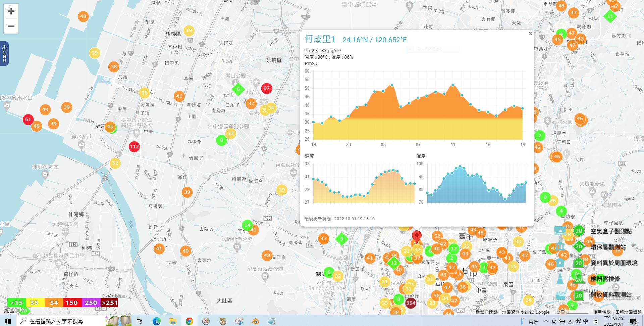This screenshot has height=326, width=644.
Task: Open the Windows Start menu
Action: (8, 321)
